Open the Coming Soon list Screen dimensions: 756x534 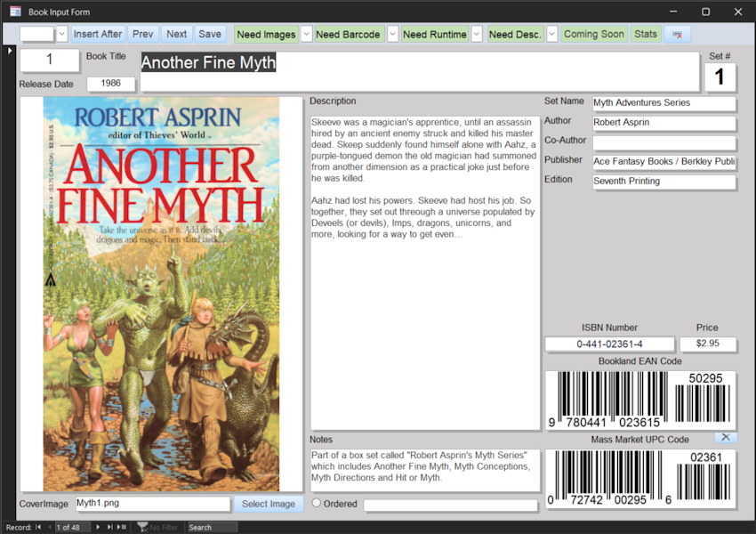coord(594,34)
